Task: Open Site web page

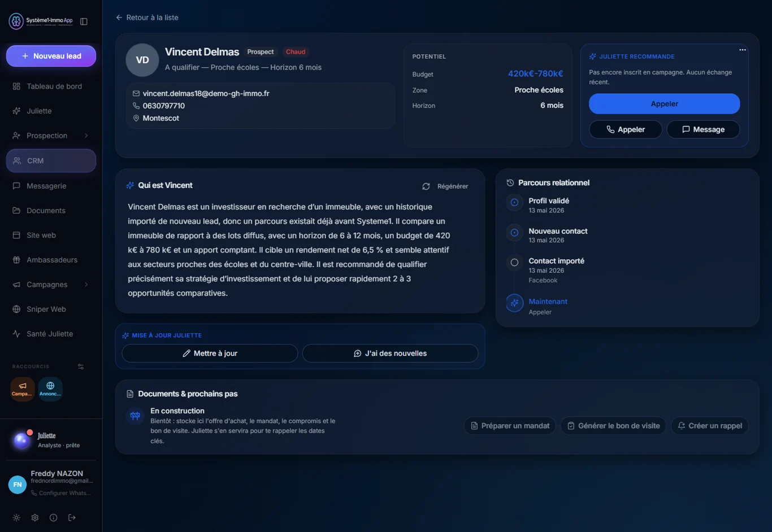Action: [x=51, y=235]
